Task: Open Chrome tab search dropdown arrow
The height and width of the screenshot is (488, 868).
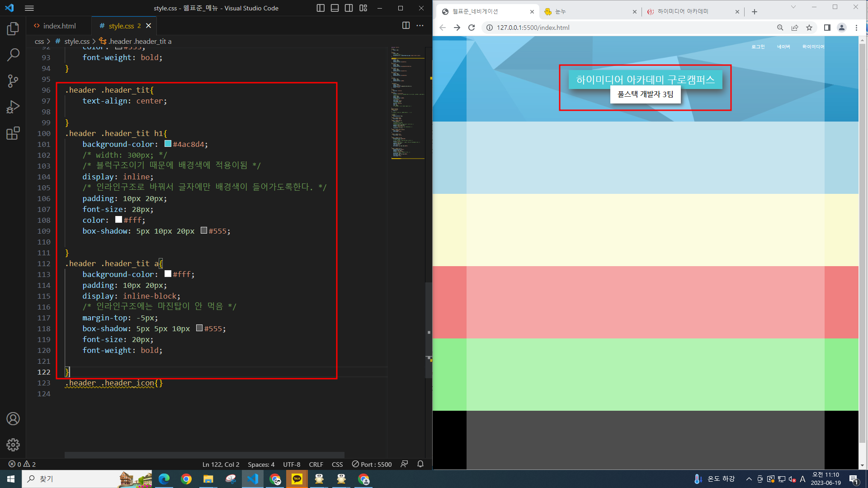Action: tap(793, 7)
